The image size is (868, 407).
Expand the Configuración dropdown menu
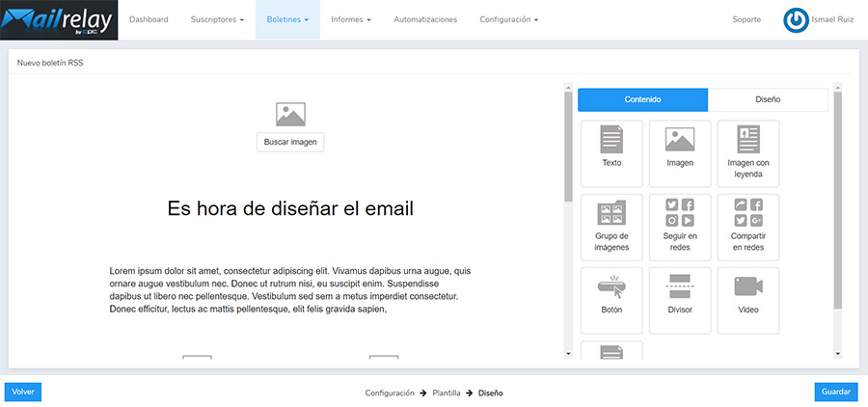[508, 19]
